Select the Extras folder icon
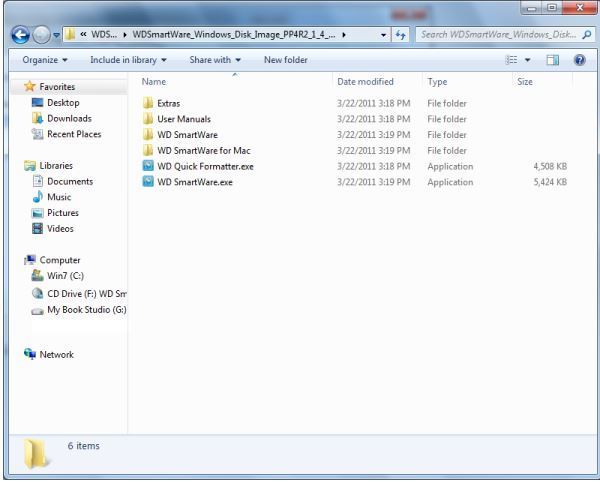600x490 pixels. [148, 103]
